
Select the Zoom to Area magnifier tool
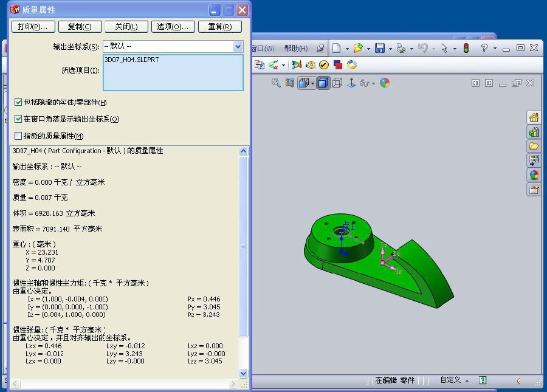click(x=276, y=83)
